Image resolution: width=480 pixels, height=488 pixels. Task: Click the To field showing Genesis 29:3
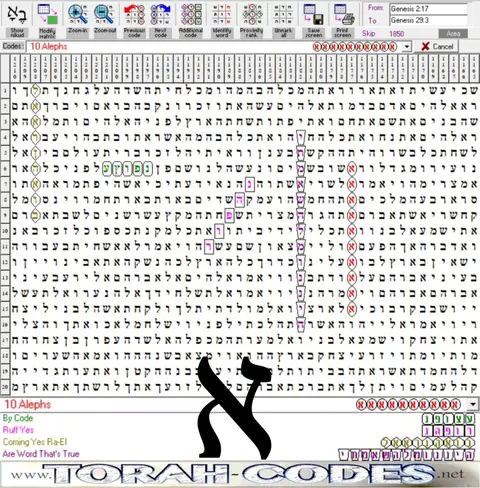pos(429,20)
